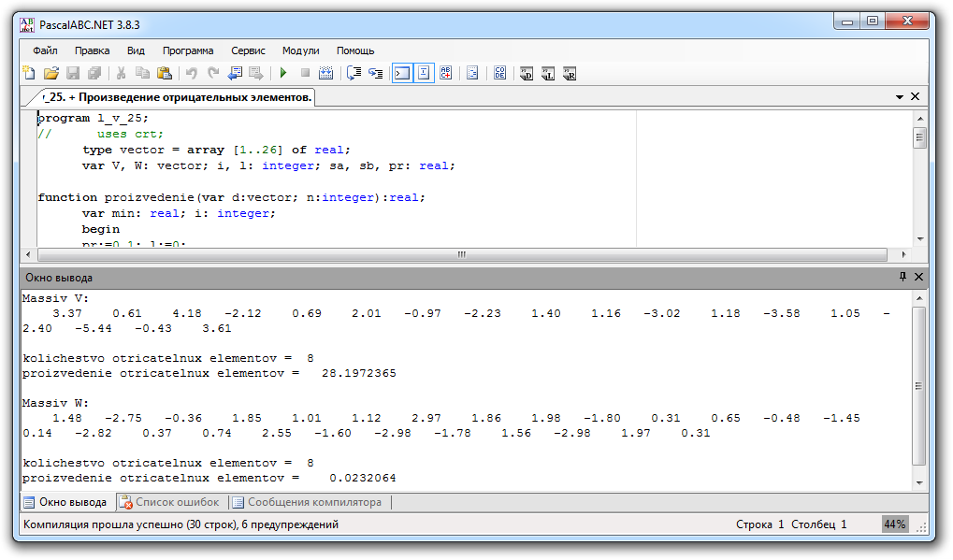Click the 44% memory indicator in status bar
This screenshot has width=953, height=560.
[894, 524]
